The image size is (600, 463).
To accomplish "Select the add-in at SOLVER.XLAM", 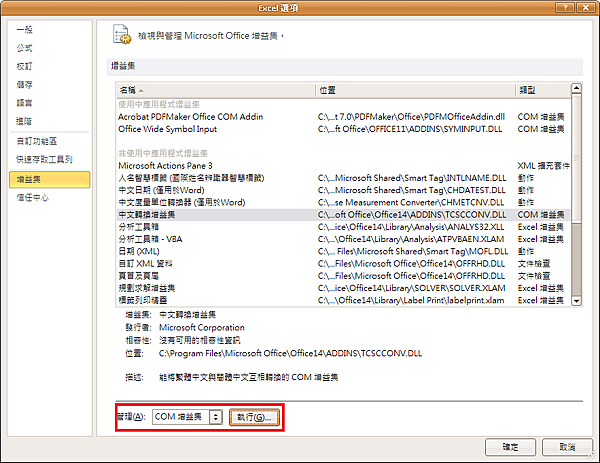I will (x=343, y=288).
